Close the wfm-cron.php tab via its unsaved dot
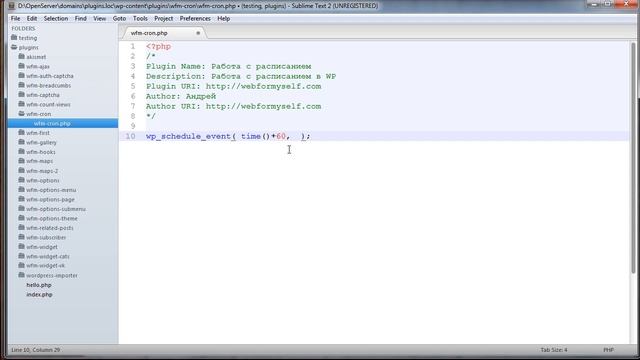Image resolution: width=640 pixels, height=360 pixels. point(198,33)
